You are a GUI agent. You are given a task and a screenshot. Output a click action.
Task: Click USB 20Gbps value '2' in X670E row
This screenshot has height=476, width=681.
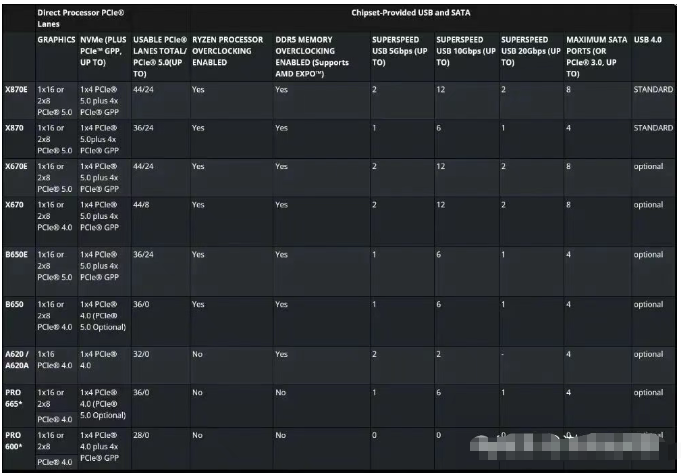point(503,166)
